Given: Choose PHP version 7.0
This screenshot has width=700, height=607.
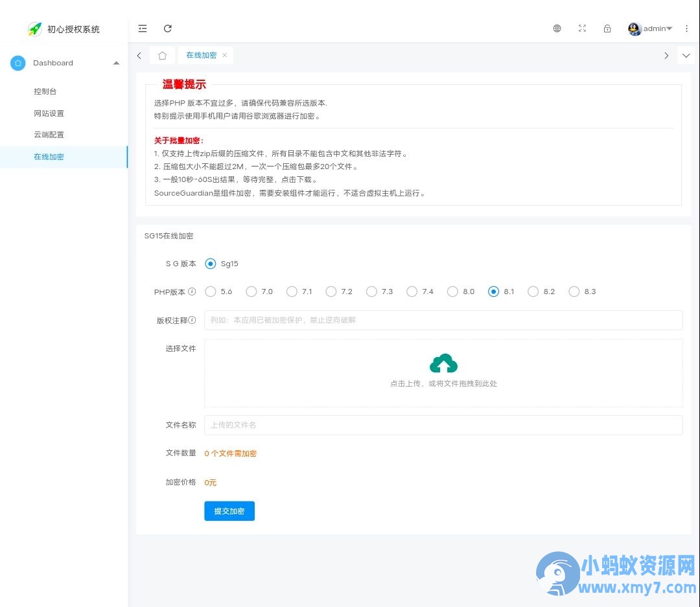Looking at the screenshot, I should pyautogui.click(x=251, y=292).
